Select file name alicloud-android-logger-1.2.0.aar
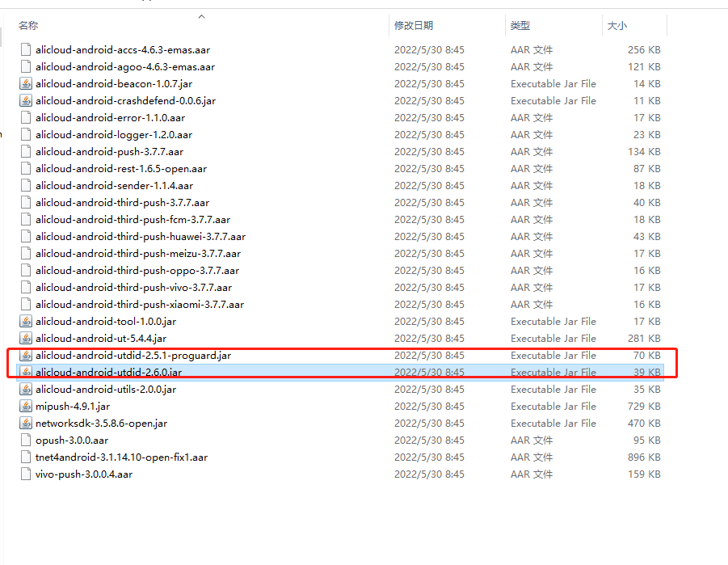 (114, 135)
